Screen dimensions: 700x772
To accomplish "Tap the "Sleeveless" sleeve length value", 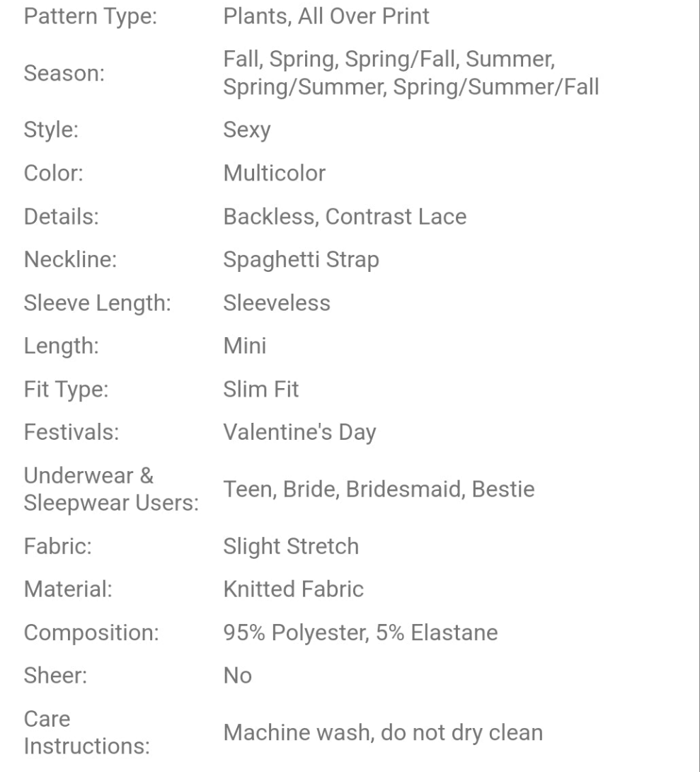I will (x=277, y=303).
